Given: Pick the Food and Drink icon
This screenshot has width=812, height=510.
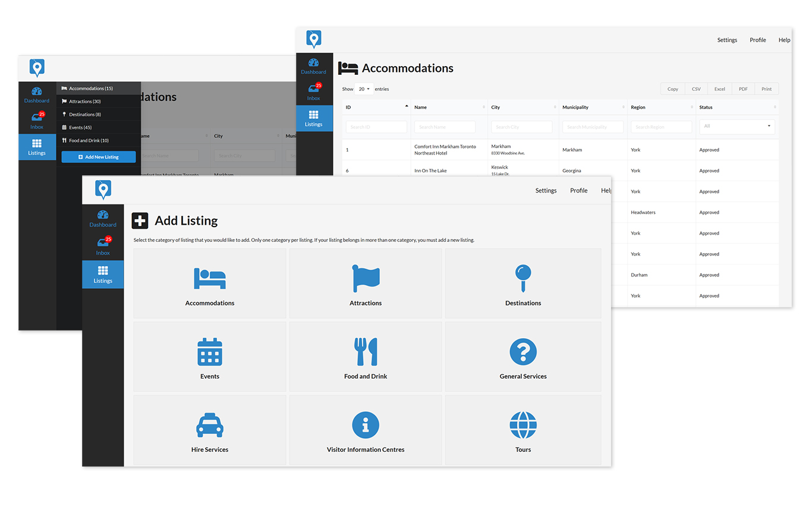Looking at the screenshot, I should (x=365, y=351).
